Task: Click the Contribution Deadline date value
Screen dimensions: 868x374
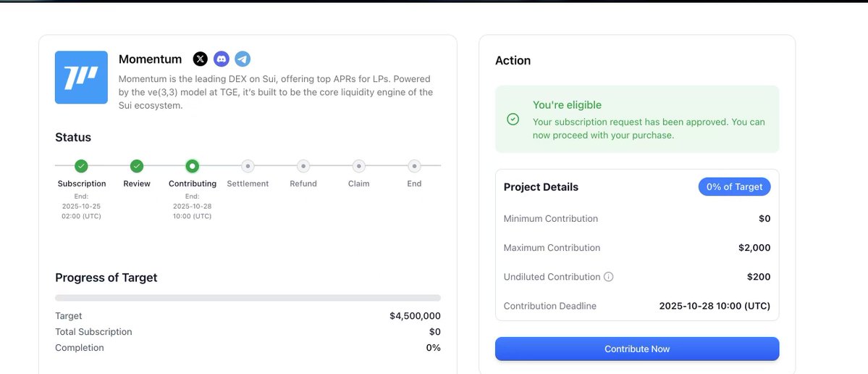Action: [715, 306]
